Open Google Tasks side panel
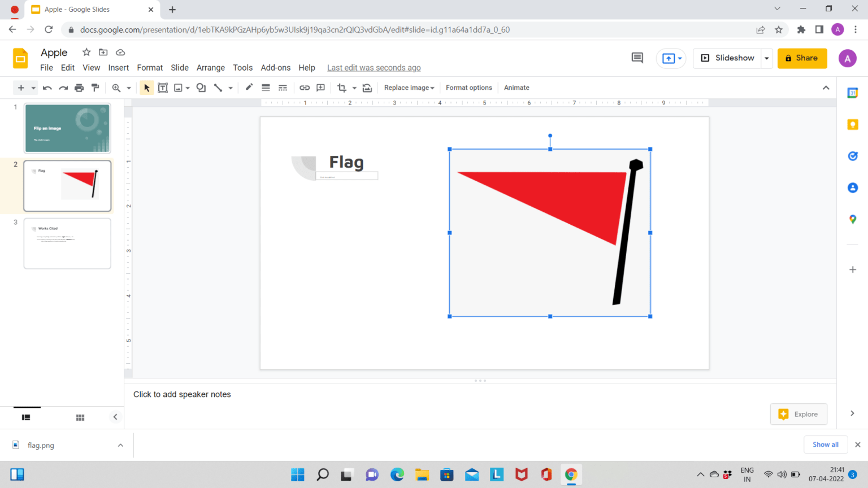The image size is (868, 488). (852, 156)
